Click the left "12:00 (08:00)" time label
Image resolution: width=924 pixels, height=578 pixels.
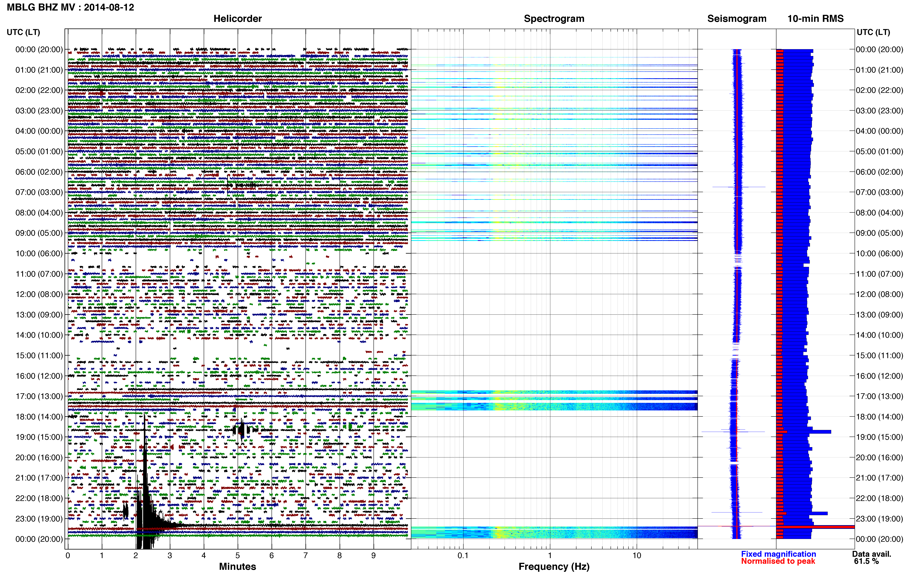tap(39, 294)
